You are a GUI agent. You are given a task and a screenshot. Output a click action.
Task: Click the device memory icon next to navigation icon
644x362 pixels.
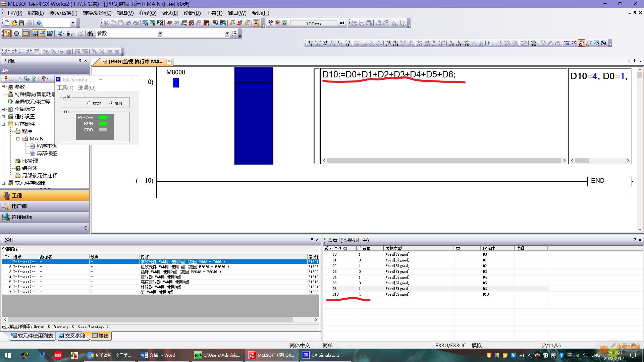(16, 34)
